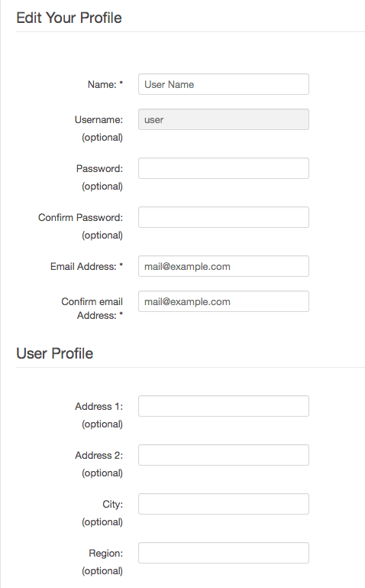Click the Region input field

(224, 553)
